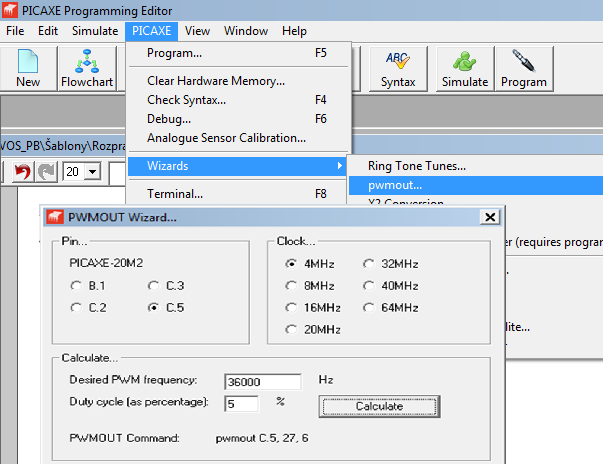Start the Simulate toolbar icon
The height and width of the screenshot is (464, 603).
465,68
